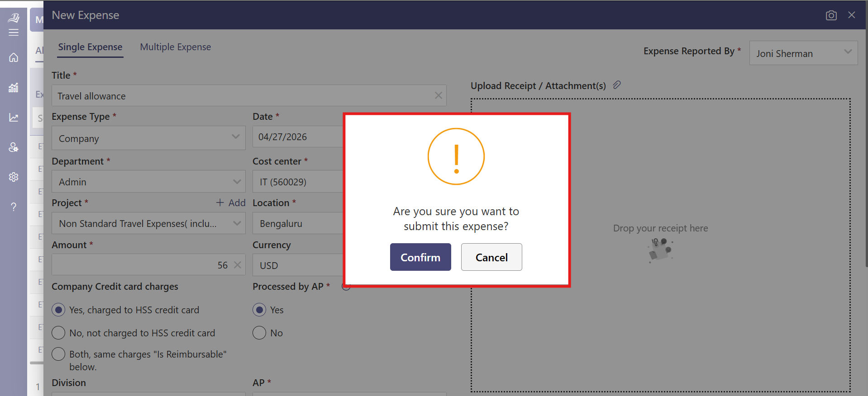Open the user management icon

(x=14, y=147)
